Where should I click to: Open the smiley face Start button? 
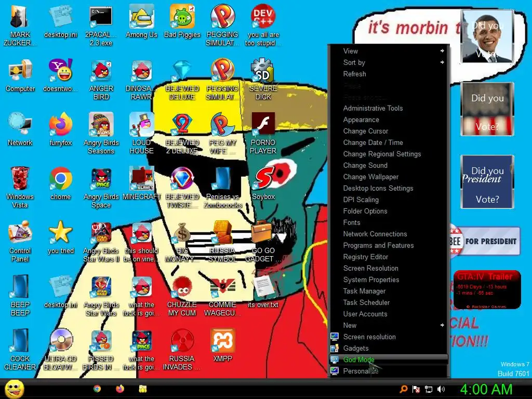pyautogui.click(x=14, y=389)
